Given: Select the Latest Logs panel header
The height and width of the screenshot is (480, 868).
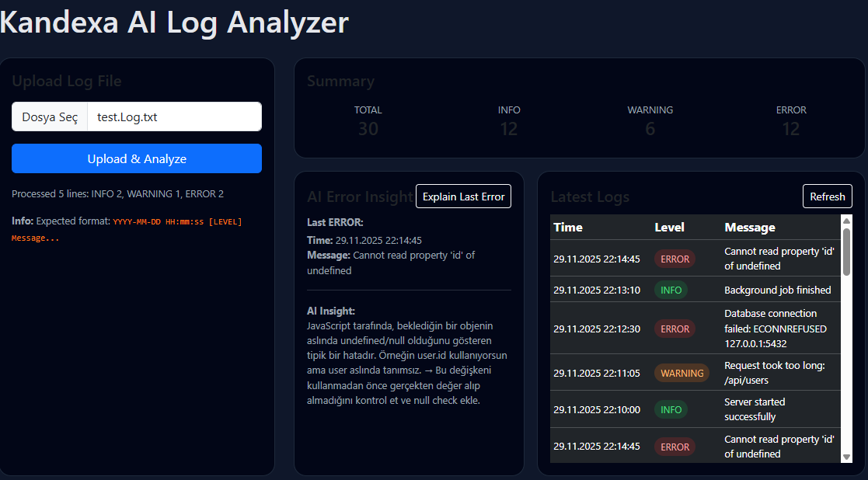Looking at the screenshot, I should 590,197.
